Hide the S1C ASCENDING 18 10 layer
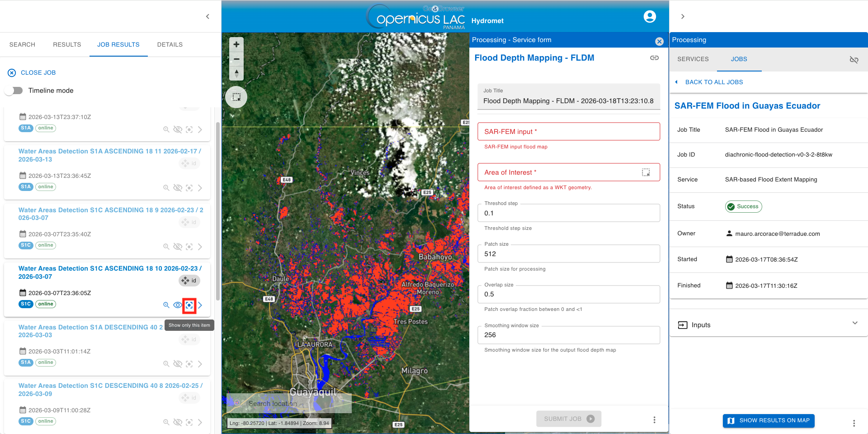Image resolution: width=868 pixels, height=434 pixels. (x=178, y=305)
